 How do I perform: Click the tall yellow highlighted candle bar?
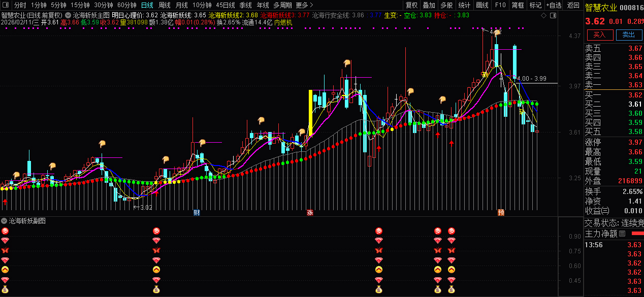coord(310,113)
